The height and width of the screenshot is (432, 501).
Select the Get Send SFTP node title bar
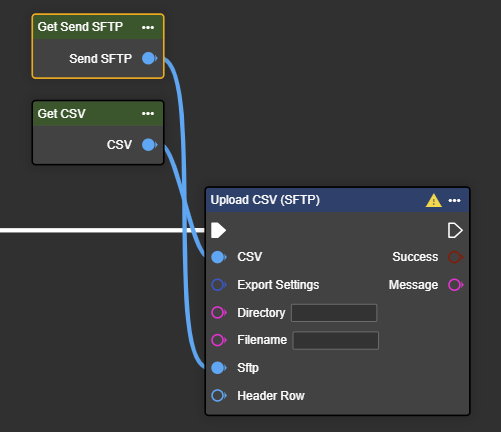point(98,27)
